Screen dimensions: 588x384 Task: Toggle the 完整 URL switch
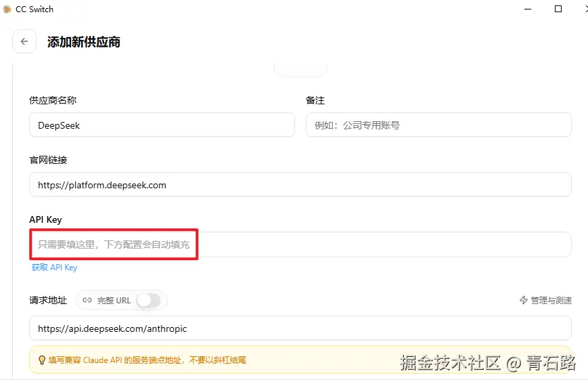pos(148,300)
